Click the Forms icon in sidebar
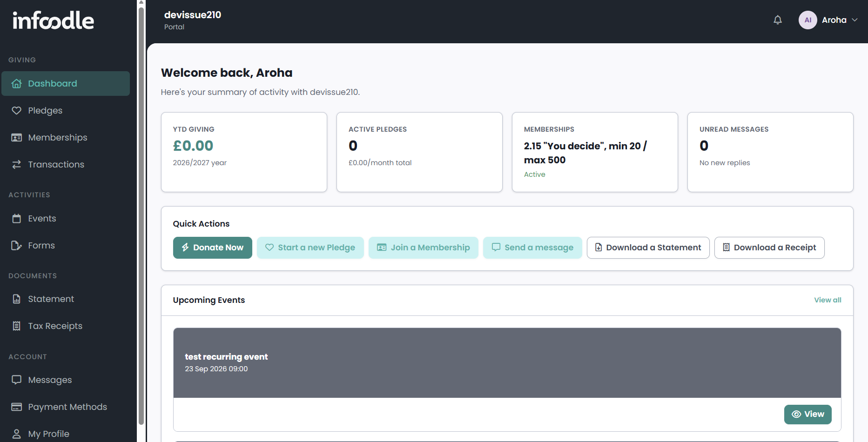 17,246
